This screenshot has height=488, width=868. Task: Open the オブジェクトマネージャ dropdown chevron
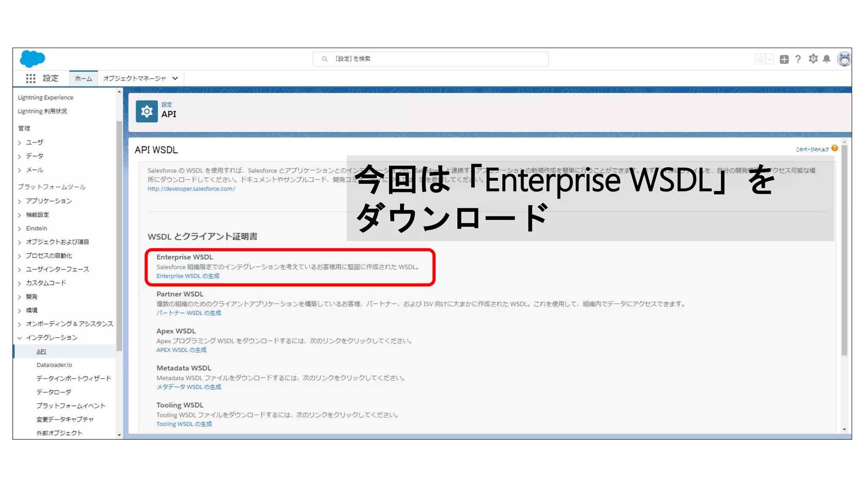pos(175,78)
